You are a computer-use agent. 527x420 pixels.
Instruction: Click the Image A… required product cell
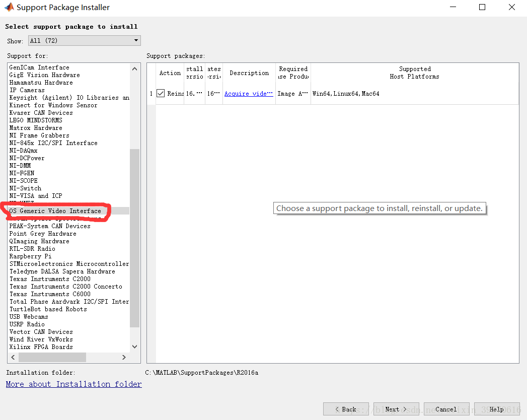click(x=293, y=94)
